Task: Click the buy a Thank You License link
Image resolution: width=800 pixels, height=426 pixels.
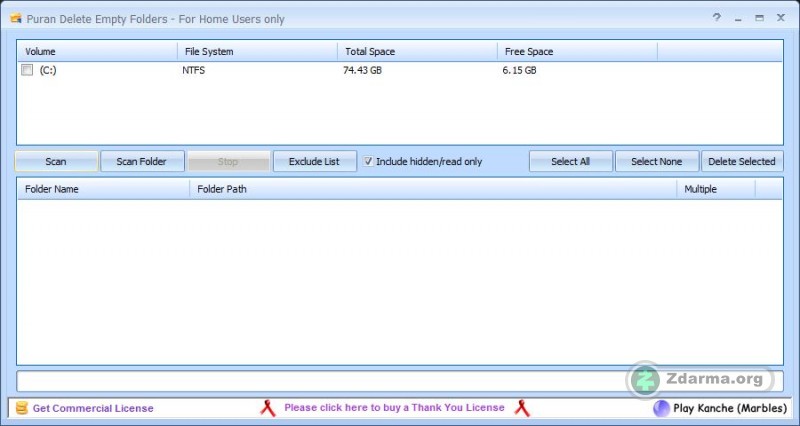Action: click(394, 408)
